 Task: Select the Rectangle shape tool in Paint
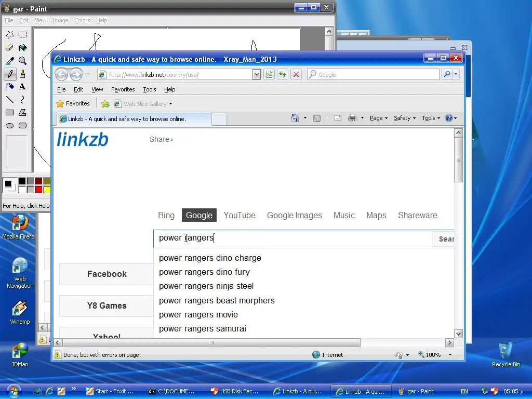pos(9,112)
